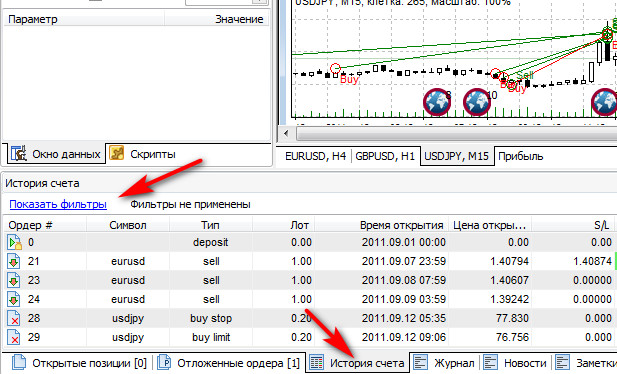Click the deposit type cell
Viewport: 617px width, 374px height.
[211, 242]
